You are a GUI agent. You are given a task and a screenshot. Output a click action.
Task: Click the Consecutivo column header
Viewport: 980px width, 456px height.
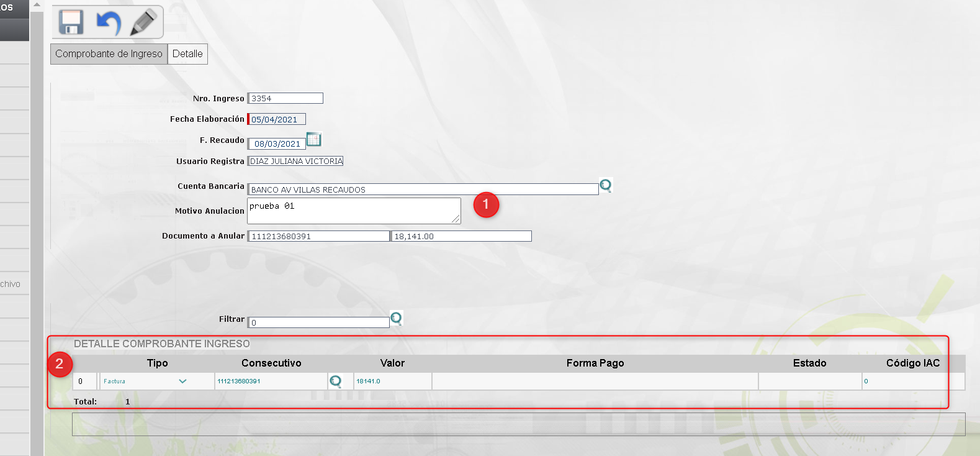point(271,363)
